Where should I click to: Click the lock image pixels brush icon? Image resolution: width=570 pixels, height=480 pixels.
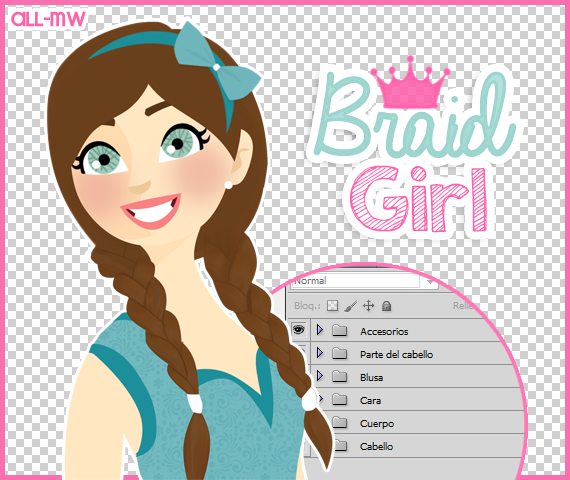coord(351,306)
